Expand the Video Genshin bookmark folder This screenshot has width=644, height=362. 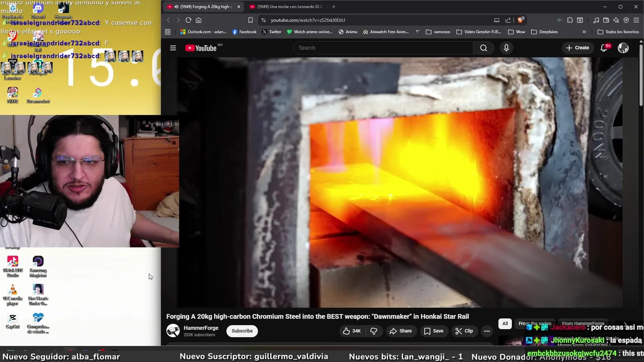(x=480, y=32)
